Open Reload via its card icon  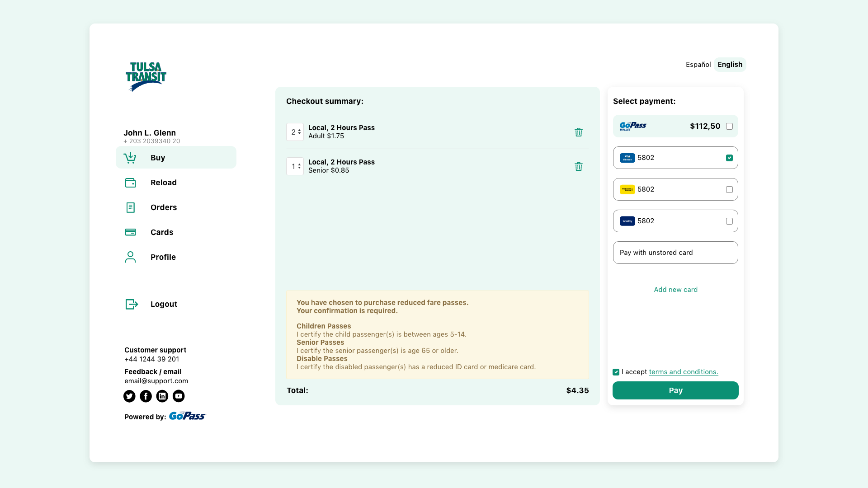pos(130,183)
